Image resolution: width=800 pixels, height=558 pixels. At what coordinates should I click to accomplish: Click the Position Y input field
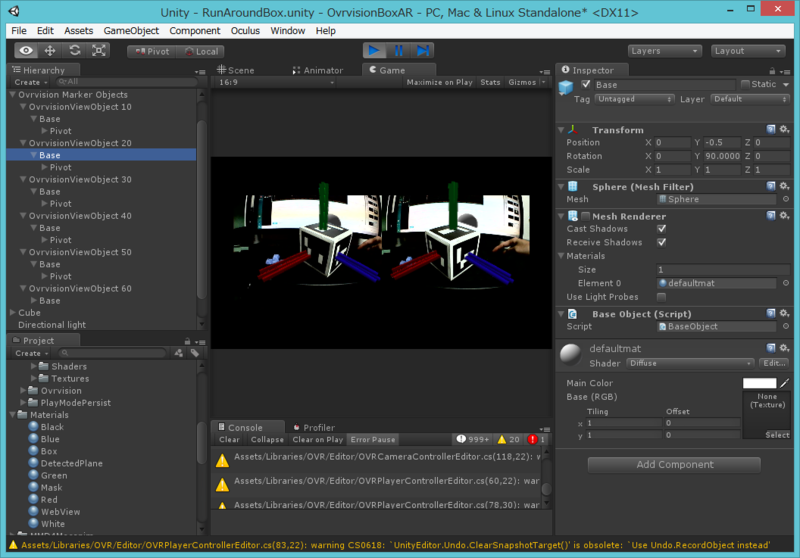(x=722, y=142)
